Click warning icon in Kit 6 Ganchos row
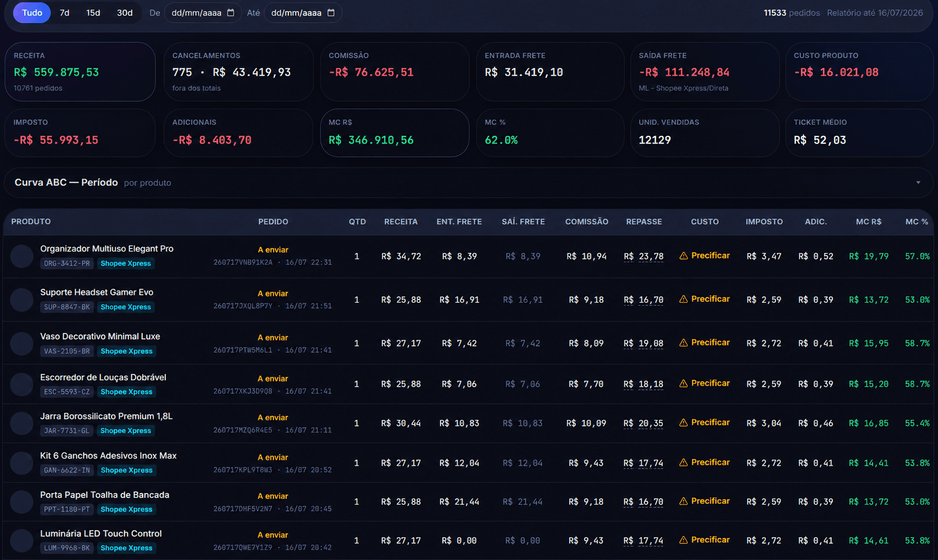The image size is (938, 560). click(684, 462)
